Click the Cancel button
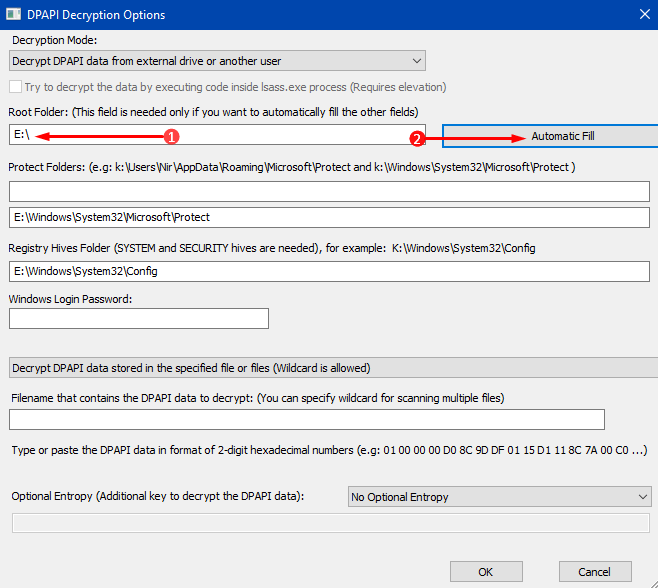 [595, 572]
